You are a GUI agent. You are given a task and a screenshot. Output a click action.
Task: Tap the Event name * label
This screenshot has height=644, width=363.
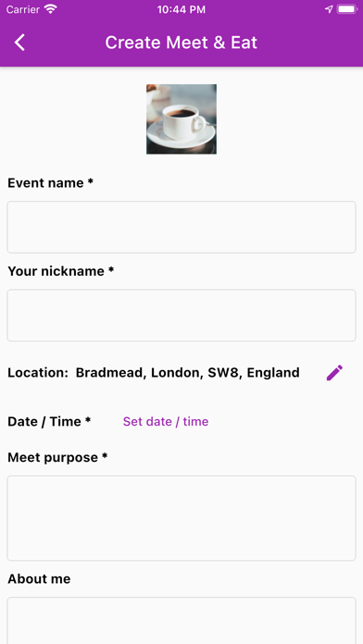coord(50,183)
